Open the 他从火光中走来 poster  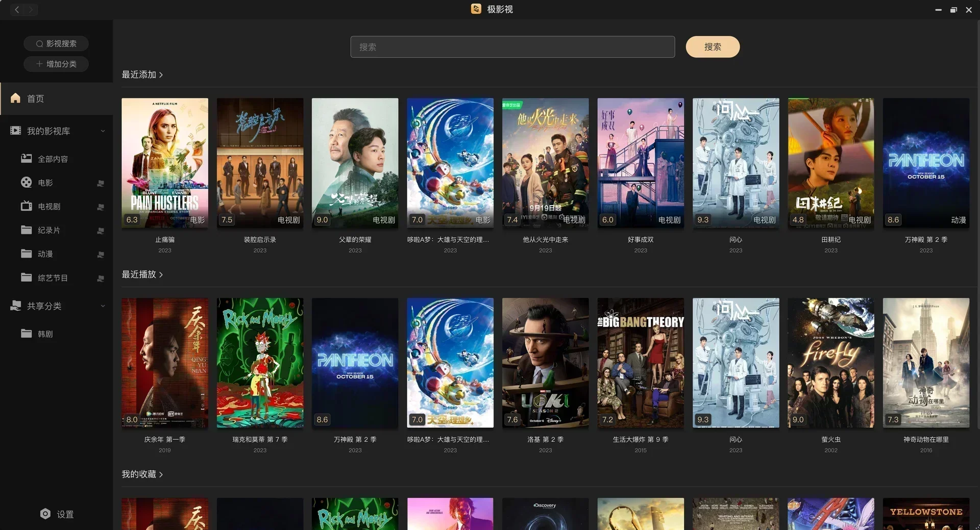click(546, 163)
